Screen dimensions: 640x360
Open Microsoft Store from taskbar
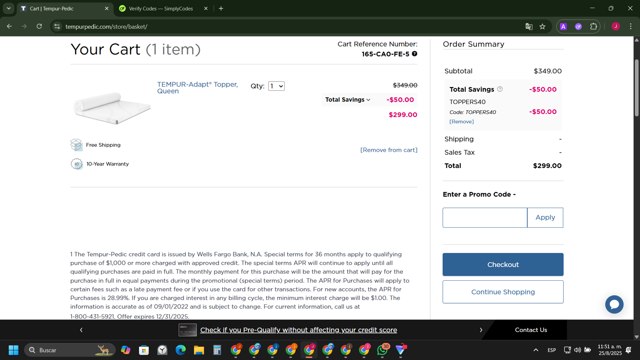pos(144,350)
